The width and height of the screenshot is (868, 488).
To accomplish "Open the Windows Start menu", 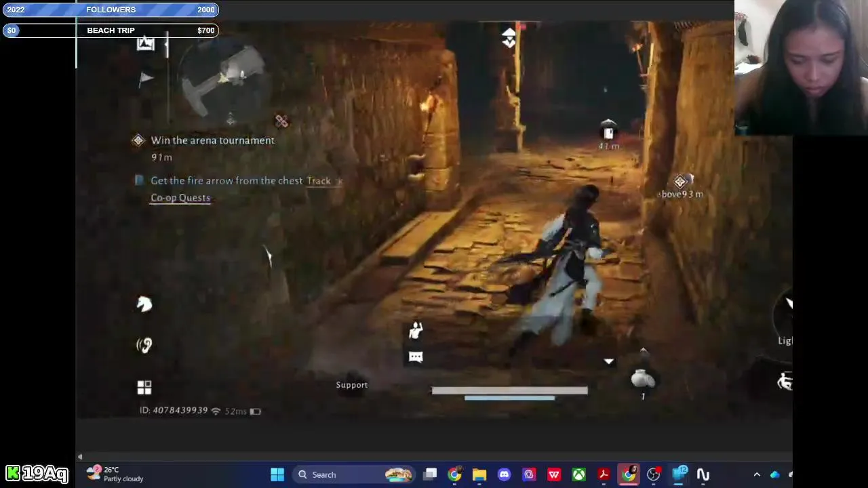I will coord(277,474).
